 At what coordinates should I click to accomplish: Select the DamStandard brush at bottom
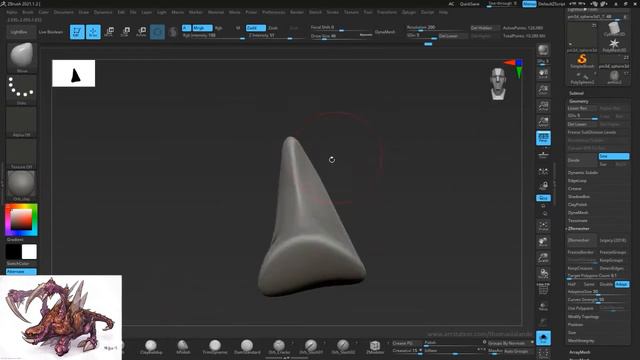247,347
